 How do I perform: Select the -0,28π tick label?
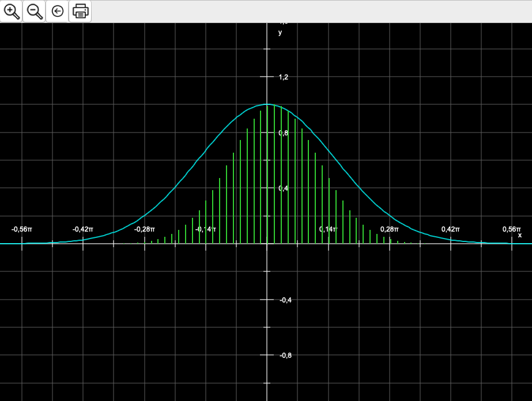click(144, 229)
